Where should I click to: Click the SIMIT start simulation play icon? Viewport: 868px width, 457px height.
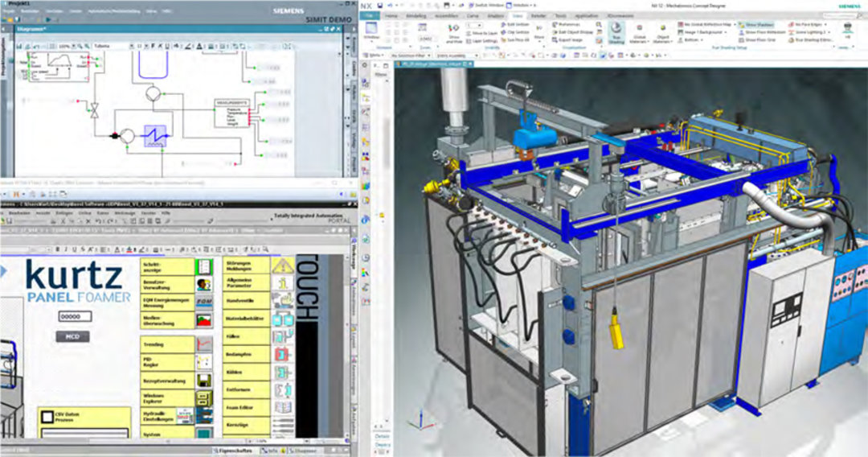tap(47, 20)
